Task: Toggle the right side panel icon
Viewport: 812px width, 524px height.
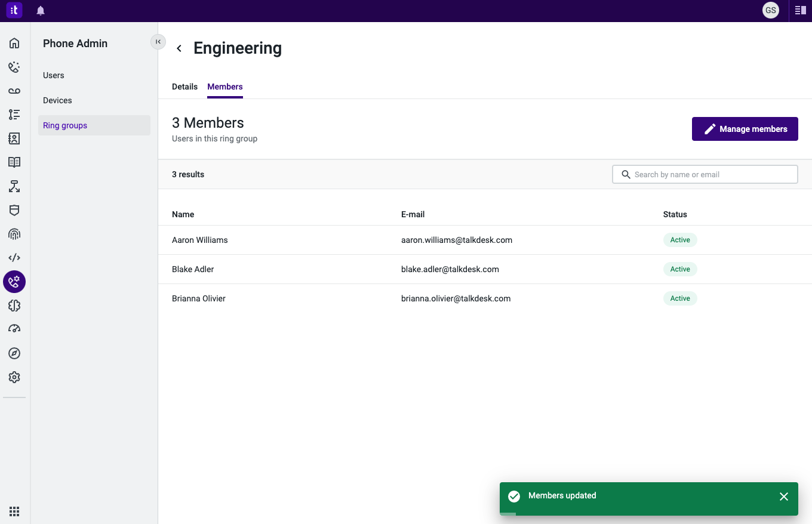Action: click(x=801, y=10)
